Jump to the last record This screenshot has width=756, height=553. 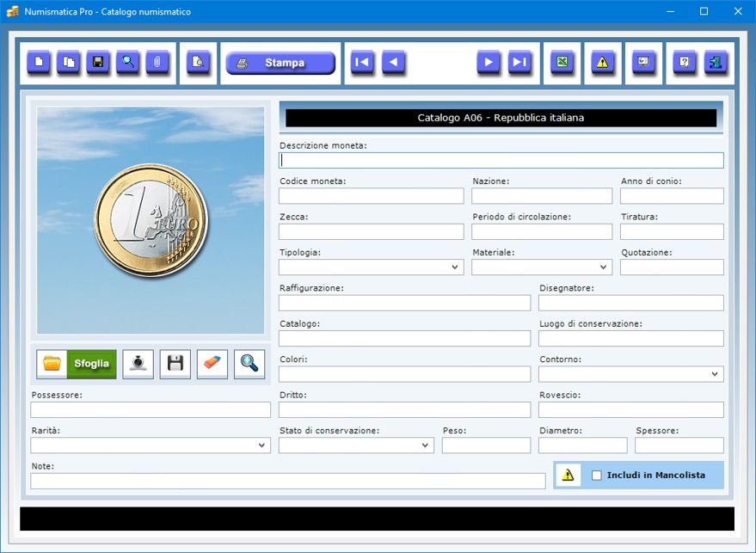click(519, 63)
